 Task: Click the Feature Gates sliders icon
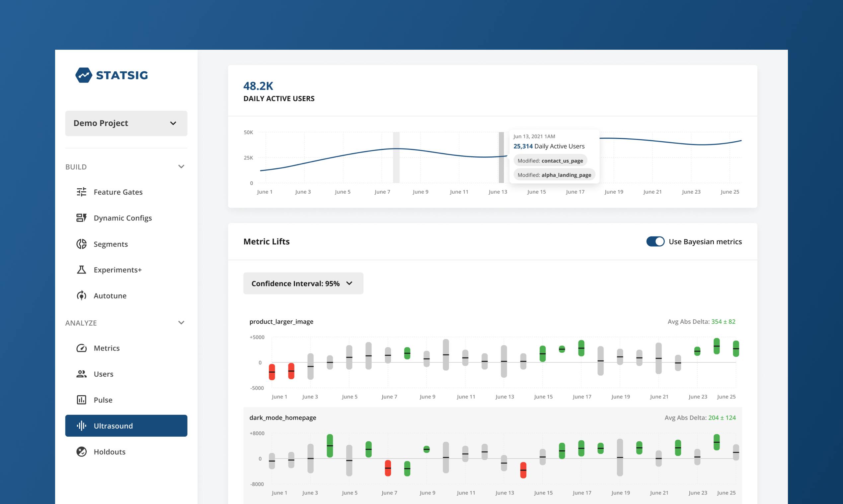pos(81,192)
